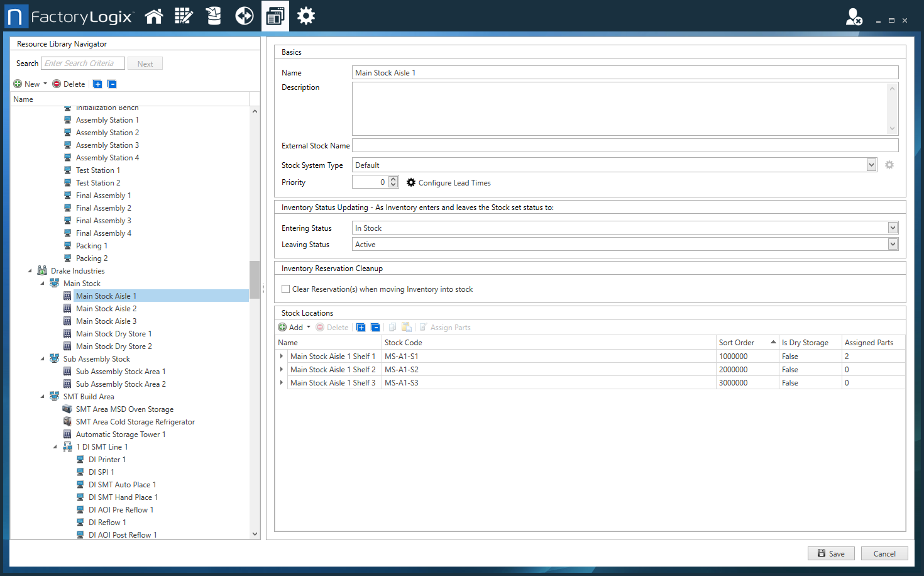Click the navigator tree vertical scrollbar thumb

tap(255, 279)
